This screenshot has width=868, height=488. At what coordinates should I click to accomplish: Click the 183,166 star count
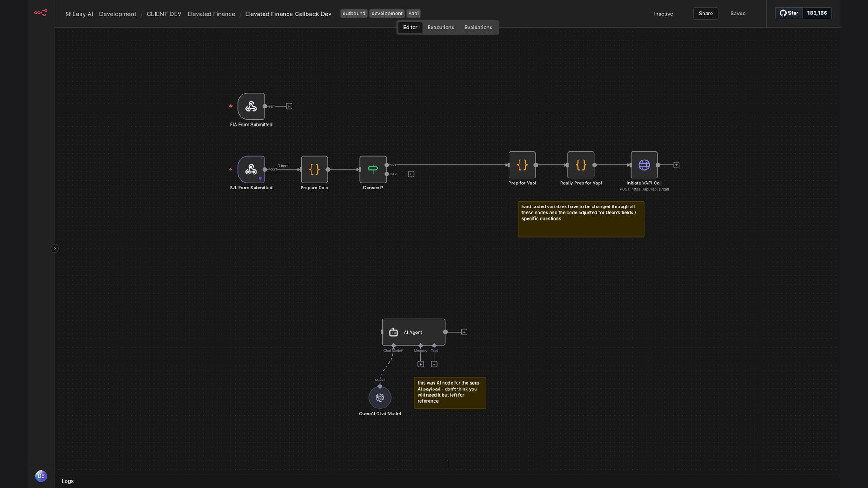(817, 13)
